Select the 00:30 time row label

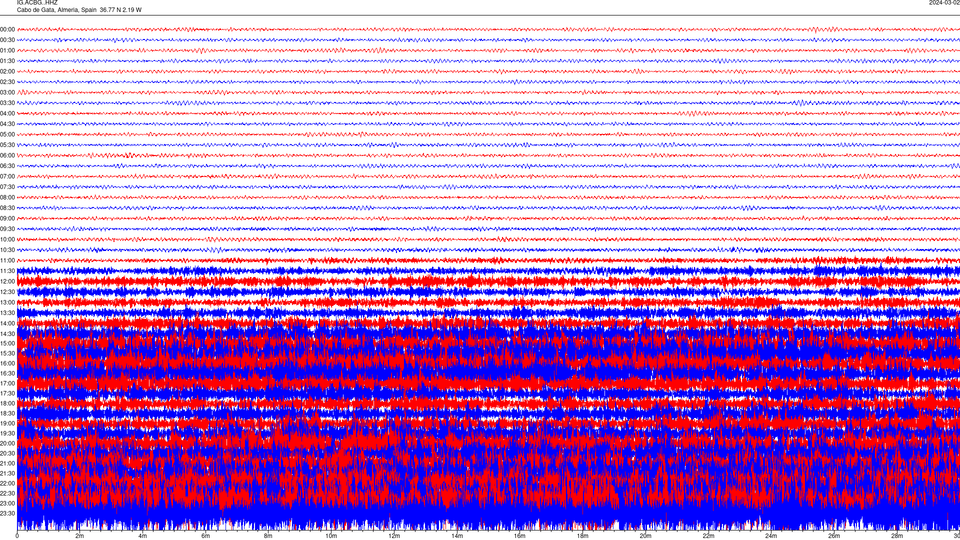[7, 40]
